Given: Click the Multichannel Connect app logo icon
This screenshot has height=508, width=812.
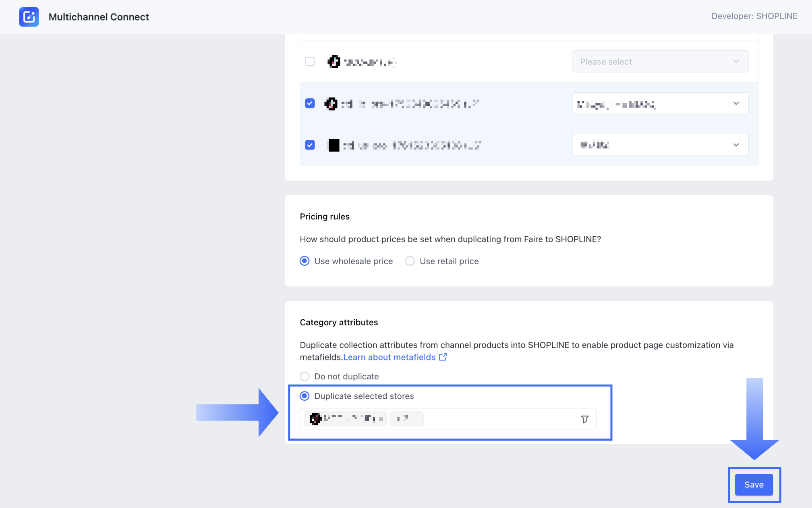Looking at the screenshot, I should [x=29, y=17].
